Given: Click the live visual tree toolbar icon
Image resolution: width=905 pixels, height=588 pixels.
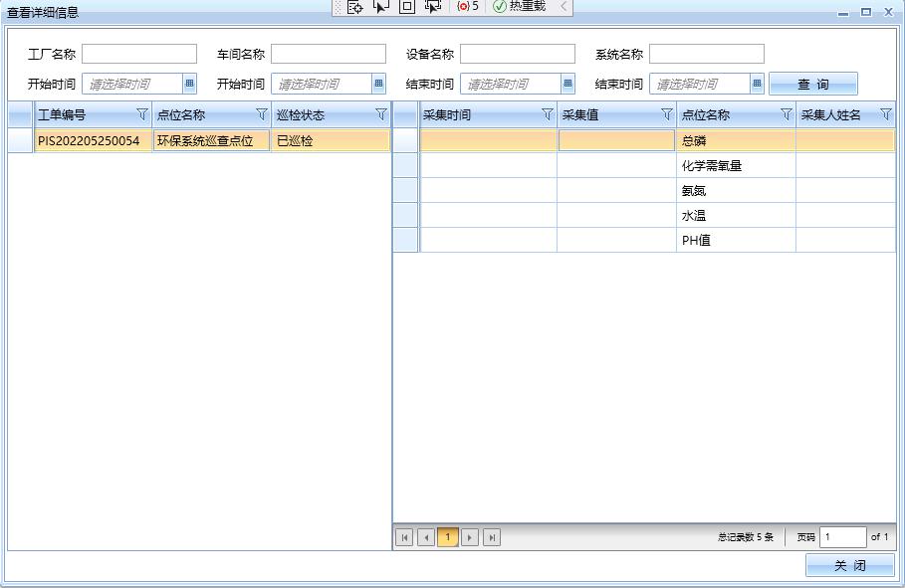Looking at the screenshot, I should point(354,6).
